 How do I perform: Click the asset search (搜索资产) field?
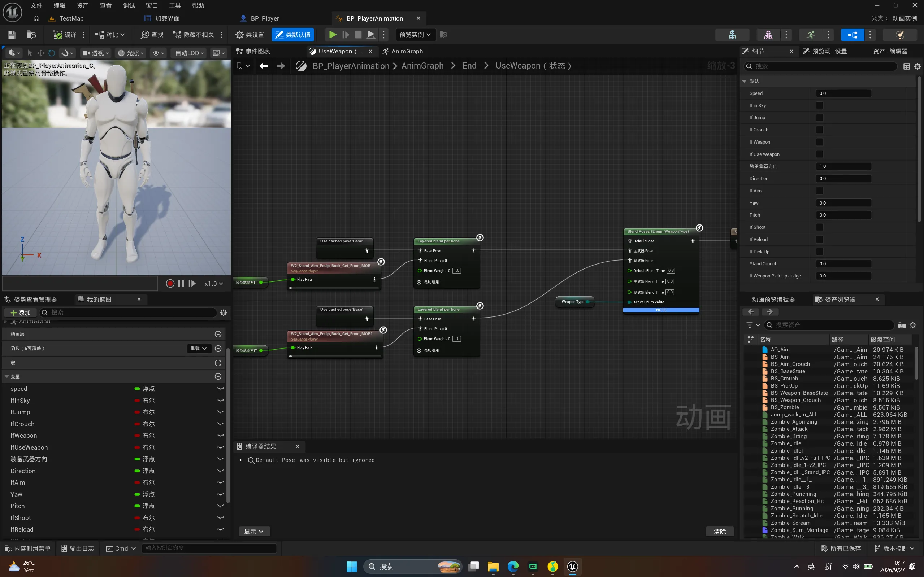[x=829, y=325]
